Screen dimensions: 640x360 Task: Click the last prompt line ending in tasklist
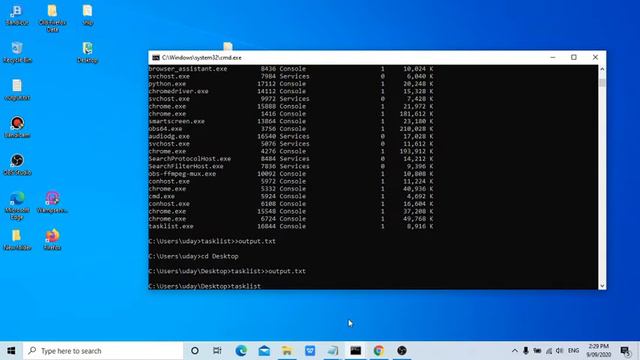click(x=204, y=286)
